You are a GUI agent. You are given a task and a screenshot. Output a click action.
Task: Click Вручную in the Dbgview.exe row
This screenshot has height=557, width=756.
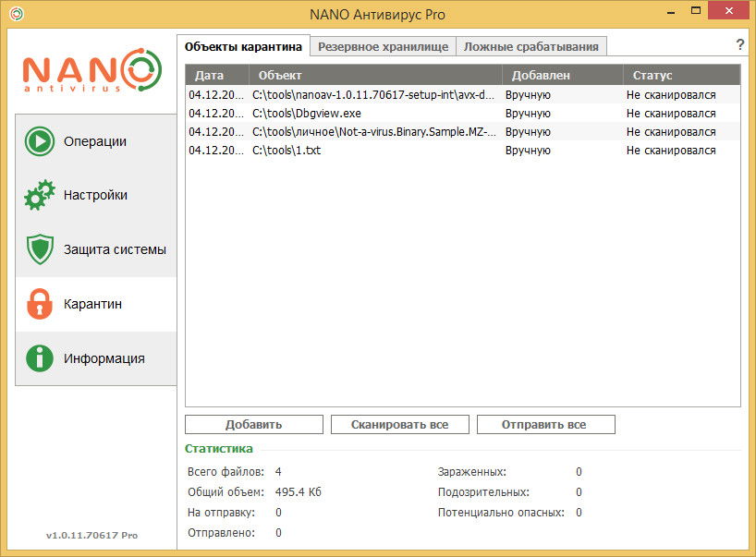[528, 114]
